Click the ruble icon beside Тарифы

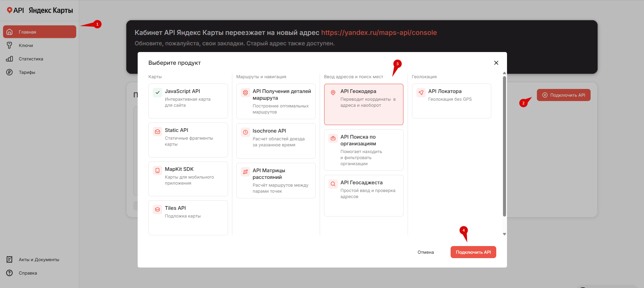[x=9, y=72]
